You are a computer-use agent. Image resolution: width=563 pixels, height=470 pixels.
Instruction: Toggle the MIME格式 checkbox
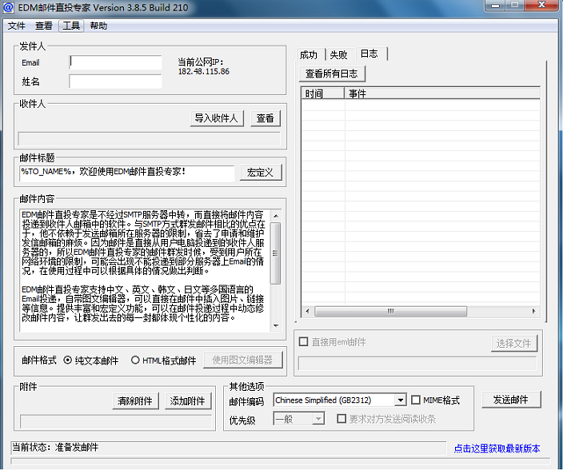(x=415, y=400)
